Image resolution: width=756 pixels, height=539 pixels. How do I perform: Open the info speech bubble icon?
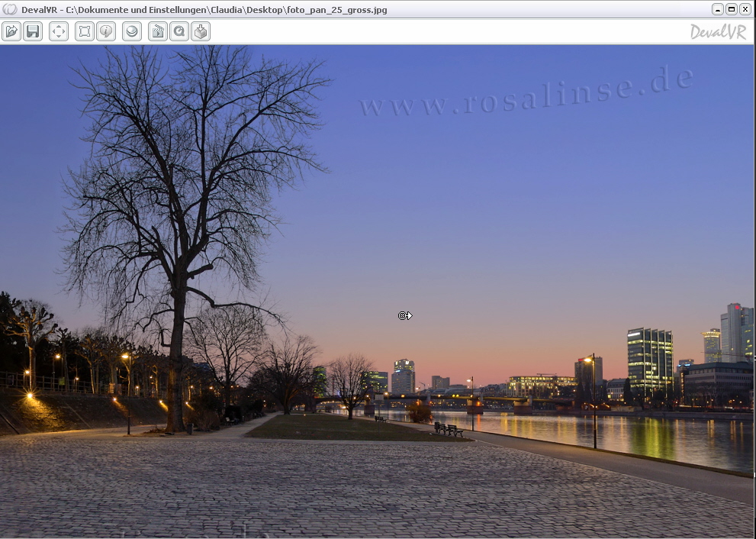pyautogui.click(x=106, y=31)
